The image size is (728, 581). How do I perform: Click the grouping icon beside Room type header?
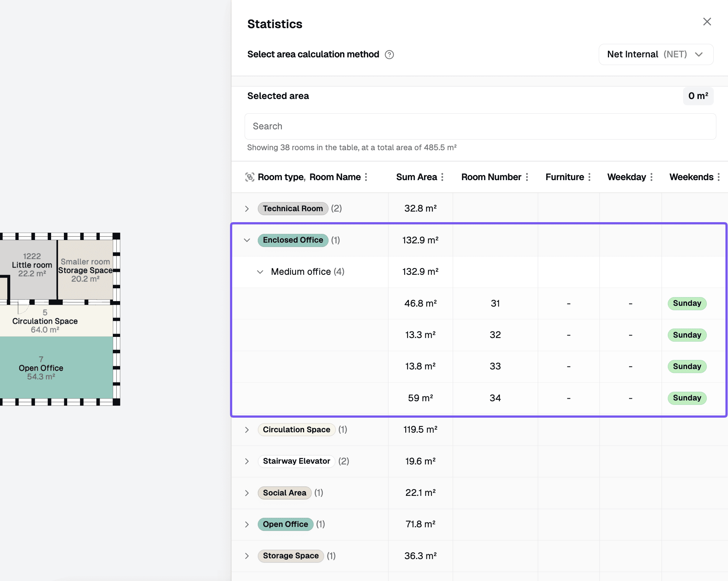(250, 177)
